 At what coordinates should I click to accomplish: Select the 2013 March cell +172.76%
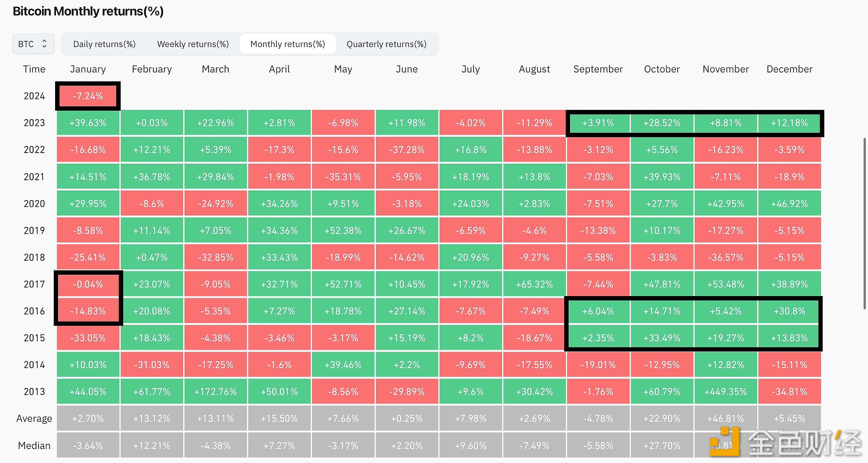[215, 392]
